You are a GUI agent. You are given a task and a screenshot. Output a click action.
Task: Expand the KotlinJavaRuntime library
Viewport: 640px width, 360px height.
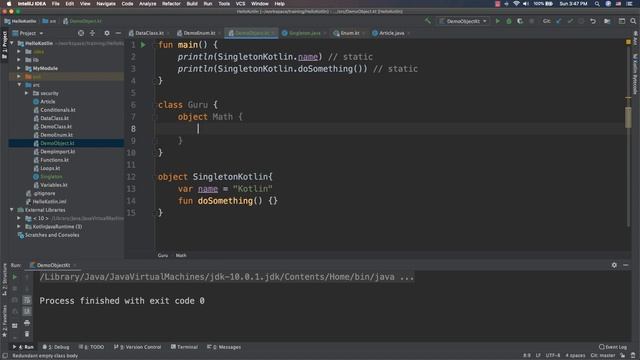pos(19,227)
